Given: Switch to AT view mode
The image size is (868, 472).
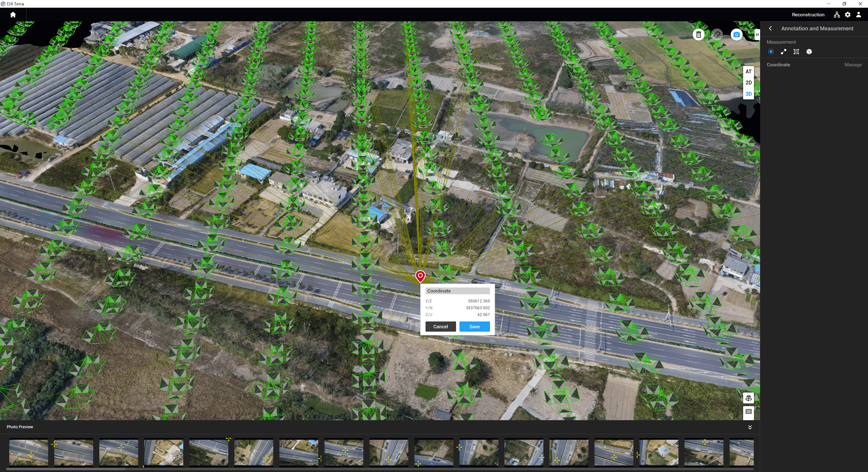Looking at the screenshot, I should [x=748, y=72].
